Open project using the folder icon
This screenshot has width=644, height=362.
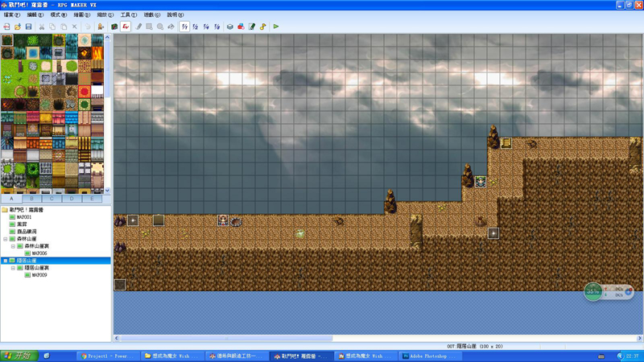click(x=17, y=27)
